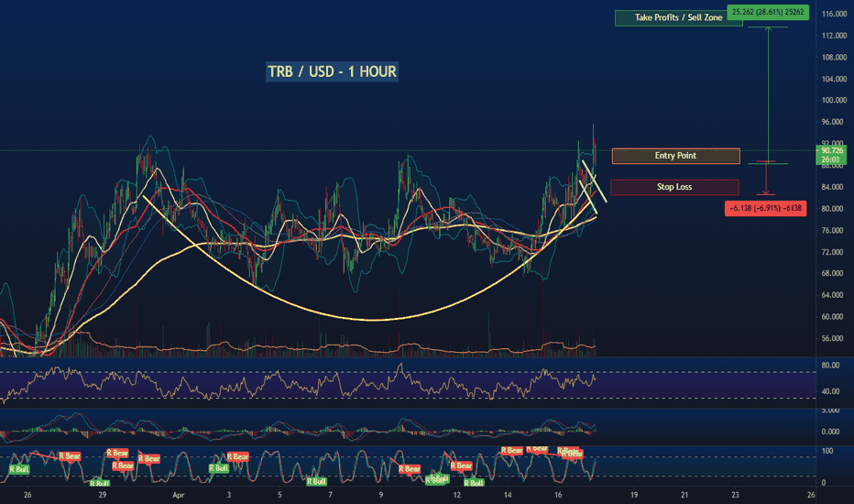Click the 112.000 price axis label
Screen dimensions: 854x504
coord(834,36)
